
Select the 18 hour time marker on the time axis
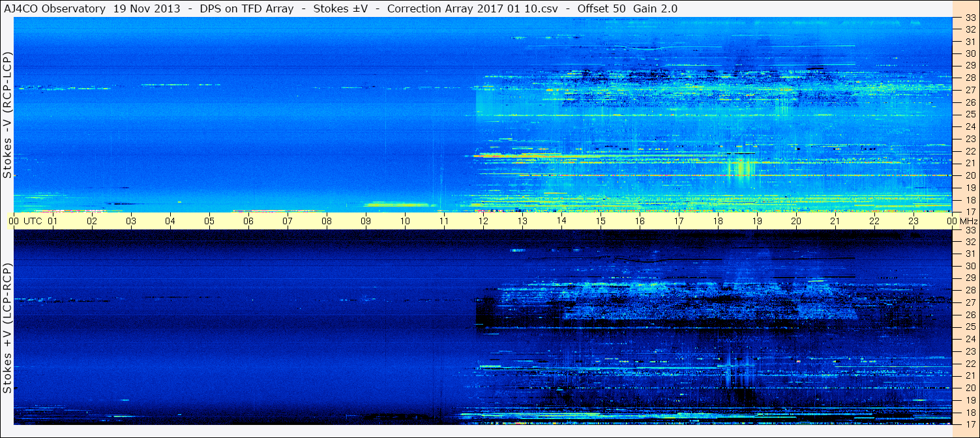pos(718,221)
